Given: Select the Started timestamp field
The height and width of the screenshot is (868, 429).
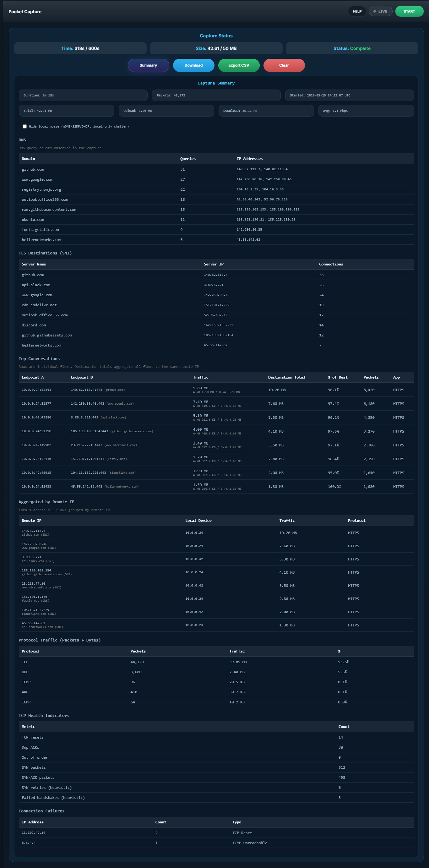Looking at the screenshot, I should point(349,96).
